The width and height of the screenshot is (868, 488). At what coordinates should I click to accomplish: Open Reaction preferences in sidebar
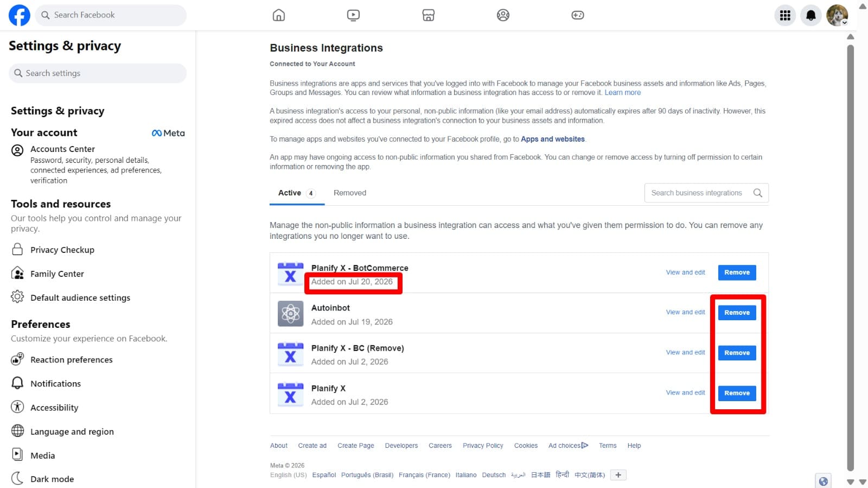[x=72, y=359]
